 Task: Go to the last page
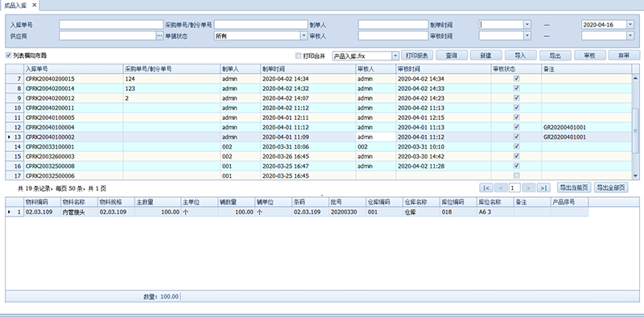[x=543, y=188]
